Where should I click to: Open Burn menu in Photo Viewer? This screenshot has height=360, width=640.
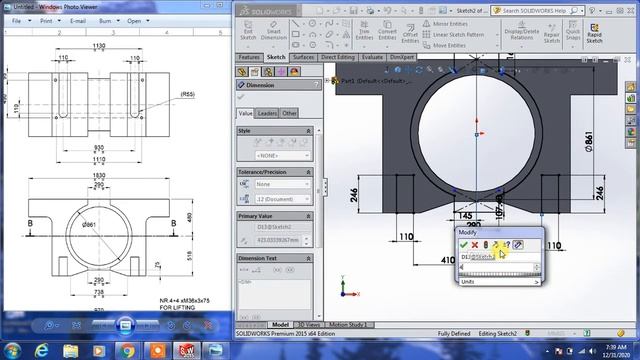click(x=109, y=21)
